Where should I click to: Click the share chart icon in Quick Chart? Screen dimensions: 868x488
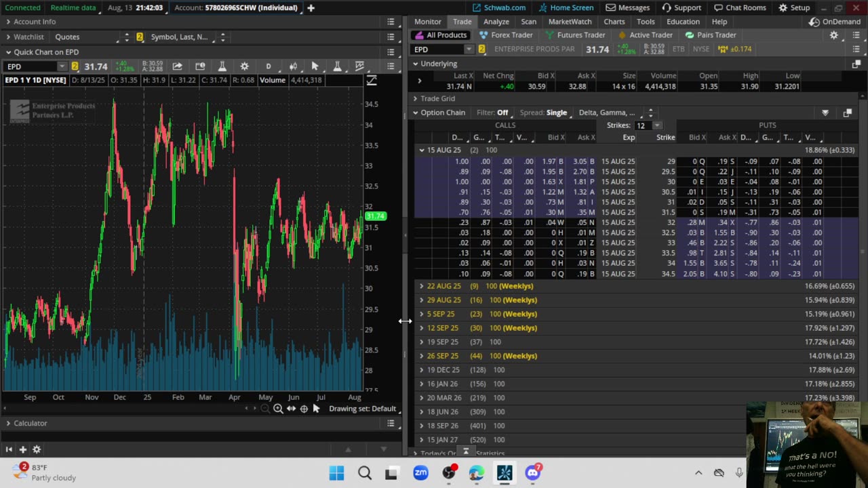click(x=177, y=66)
